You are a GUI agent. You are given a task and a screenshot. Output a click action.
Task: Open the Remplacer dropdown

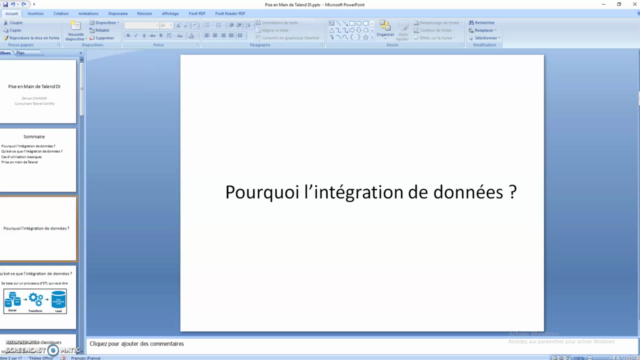(x=483, y=30)
